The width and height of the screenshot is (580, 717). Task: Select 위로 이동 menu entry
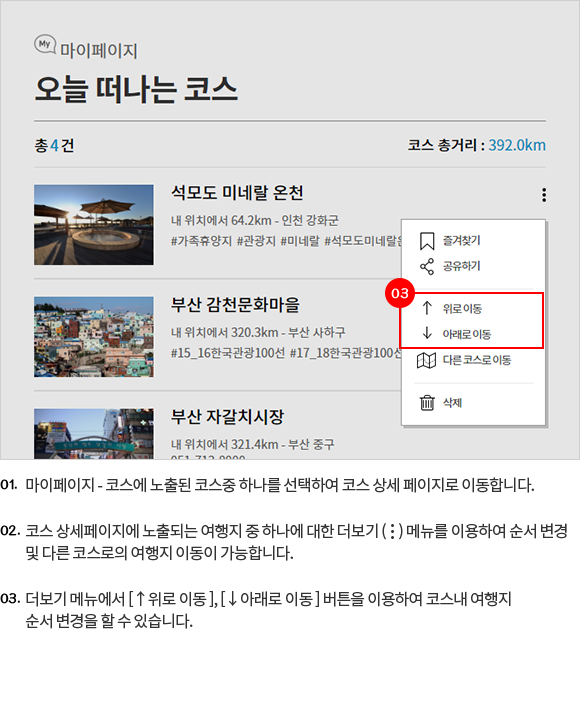click(462, 309)
